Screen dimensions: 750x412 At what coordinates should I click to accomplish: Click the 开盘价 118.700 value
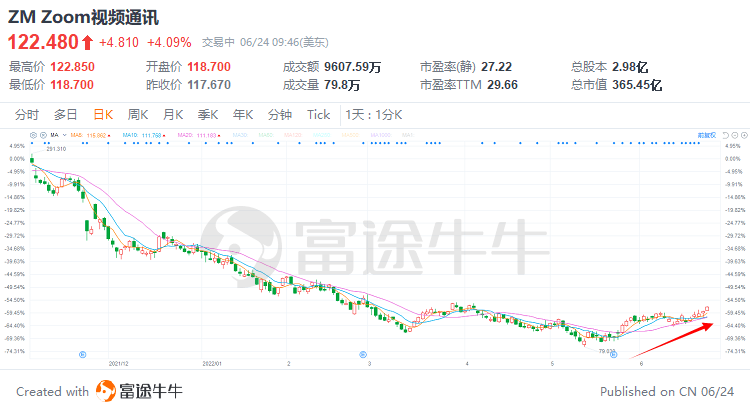(209, 67)
